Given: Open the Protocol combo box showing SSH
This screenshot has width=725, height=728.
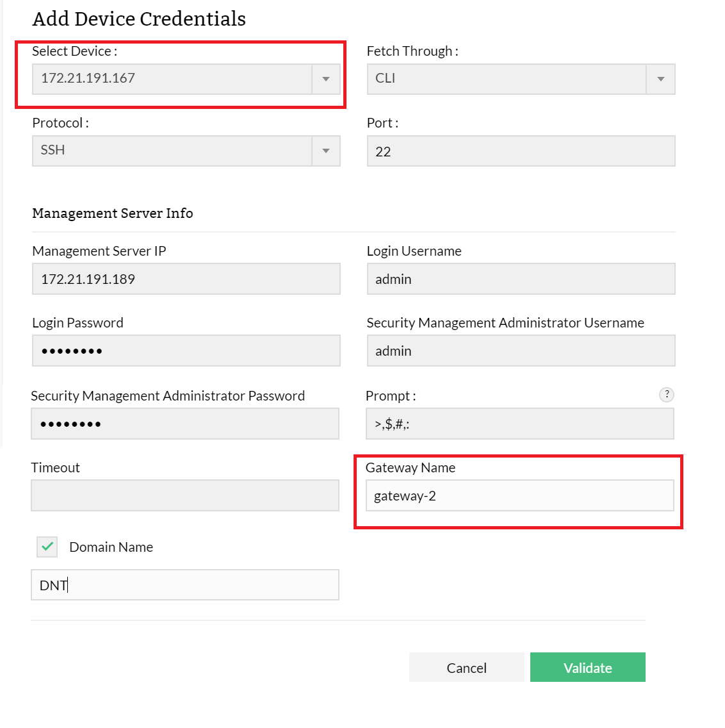Looking at the screenshot, I should click(x=172, y=151).
